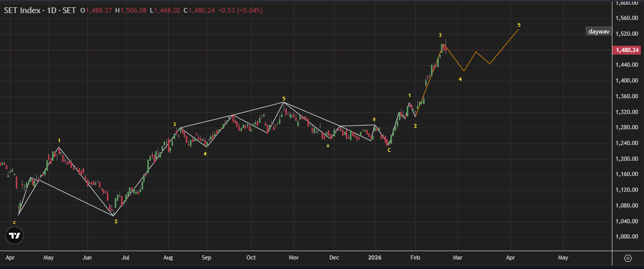Click 1,040.00 on price scale
The height and width of the screenshot is (269, 644).
click(x=627, y=221)
